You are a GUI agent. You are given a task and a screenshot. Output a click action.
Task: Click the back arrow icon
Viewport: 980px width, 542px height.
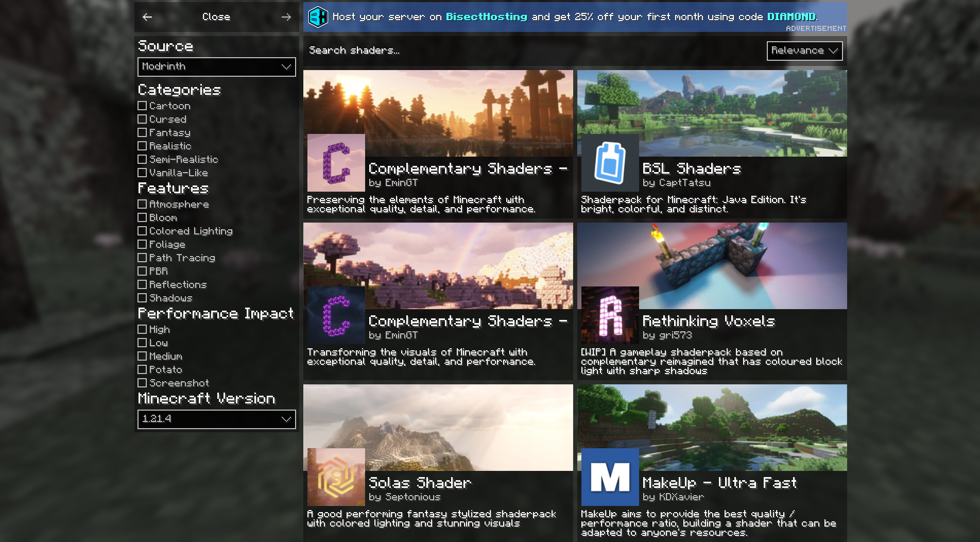(147, 17)
